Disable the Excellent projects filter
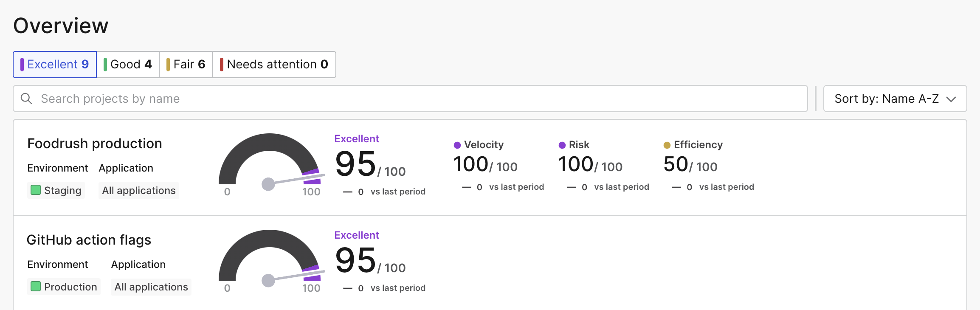The image size is (980, 310). point(54,64)
